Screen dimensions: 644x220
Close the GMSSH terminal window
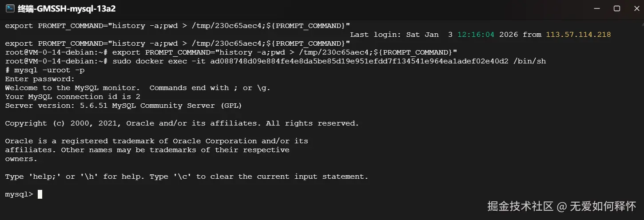pyautogui.click(x=636, y=8)
